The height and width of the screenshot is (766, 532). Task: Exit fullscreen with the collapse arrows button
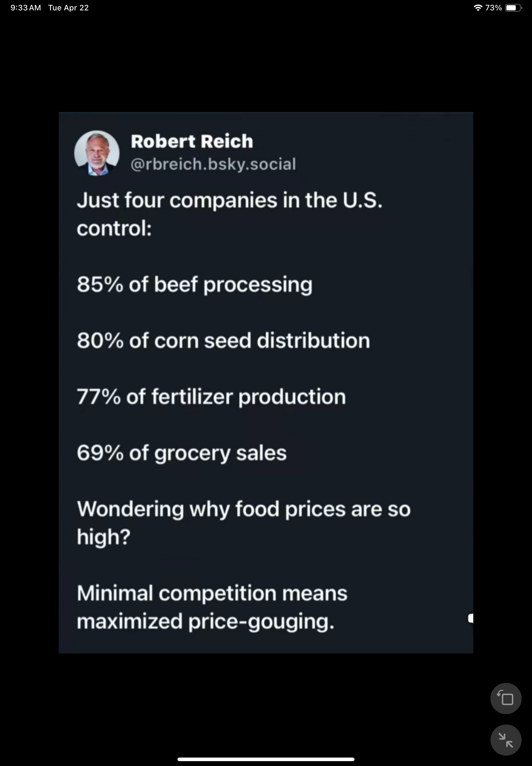coord(505,740)
